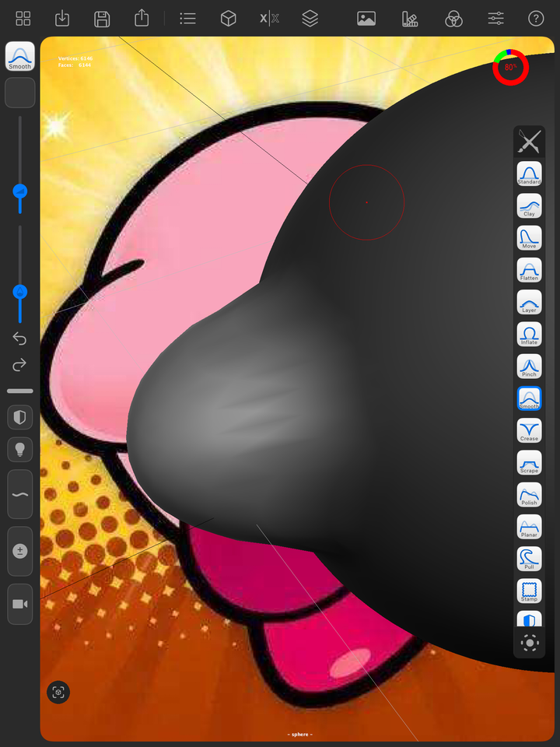Undo the last stroke
Screen dimensions: 560x747
pos(19,338)
